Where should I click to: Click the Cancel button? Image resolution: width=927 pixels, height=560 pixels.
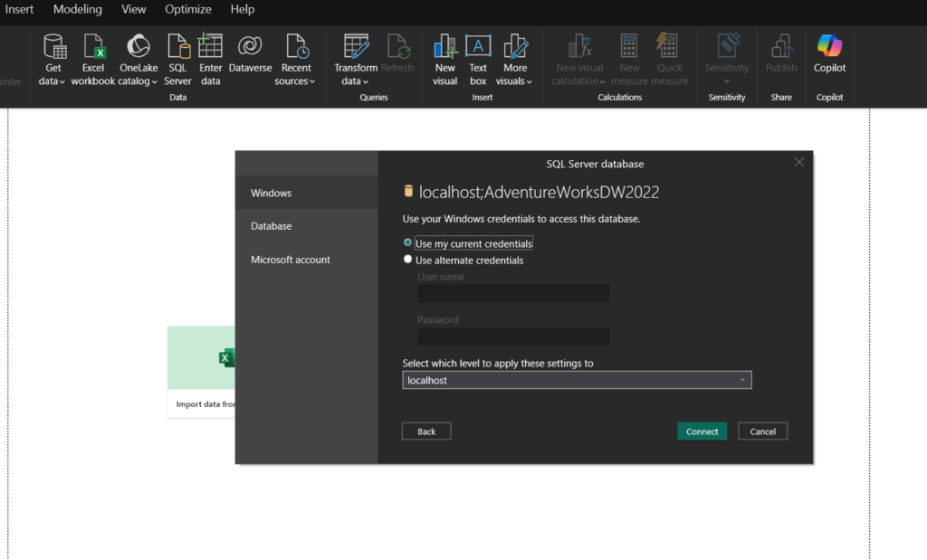[762, 432]
